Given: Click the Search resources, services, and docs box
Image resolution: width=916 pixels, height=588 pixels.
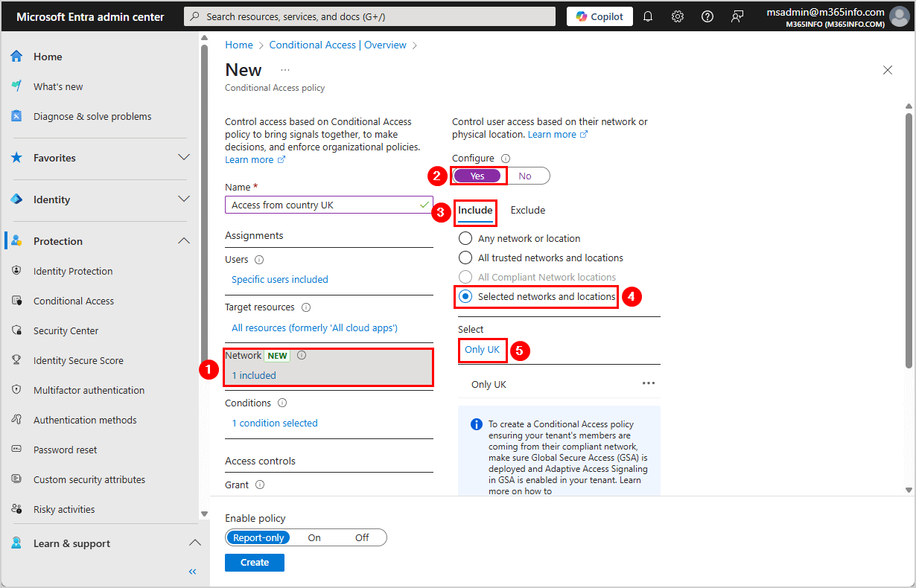Looking at the screenshot, I should [x=369, y=16].
